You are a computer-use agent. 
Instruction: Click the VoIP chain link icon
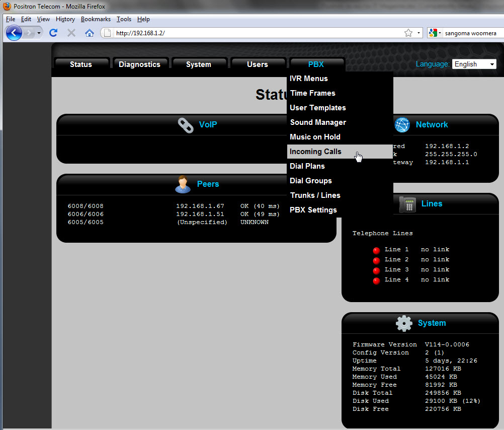(186, 125)
